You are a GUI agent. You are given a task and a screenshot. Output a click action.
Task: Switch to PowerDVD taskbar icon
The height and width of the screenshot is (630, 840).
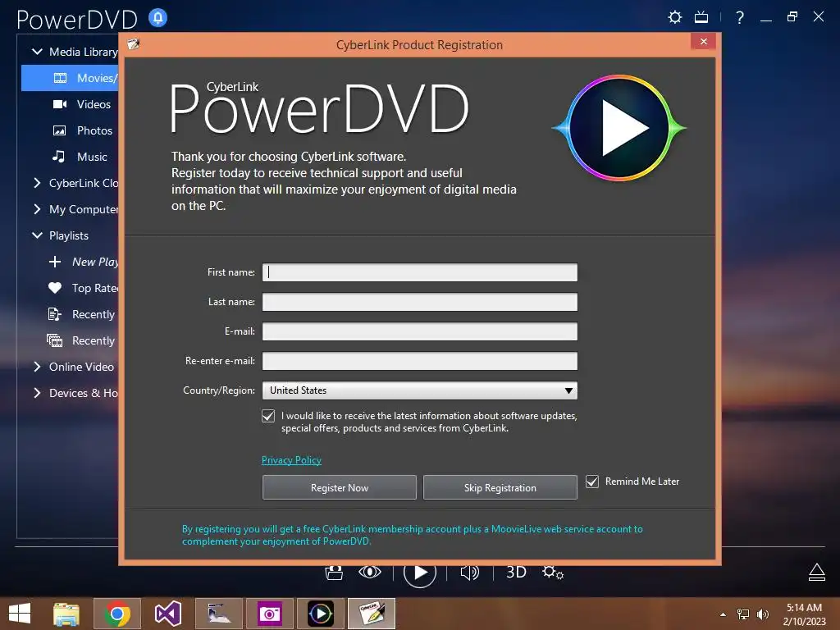(321, 614)
